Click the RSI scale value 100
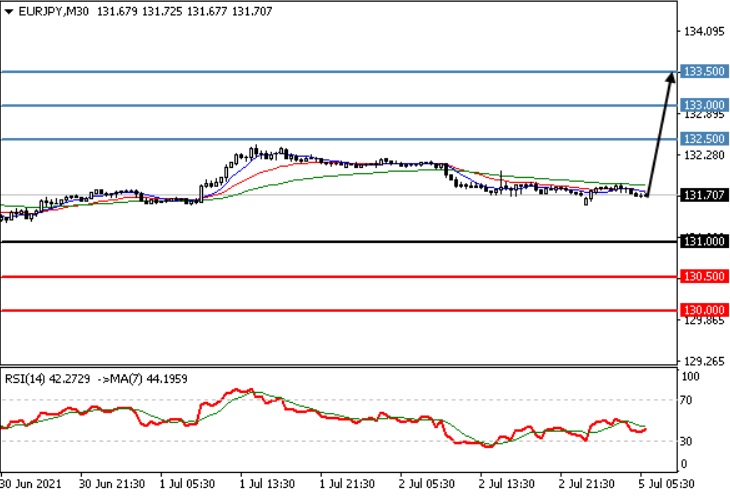The image size is (730, 496). [x=690, y=376]
